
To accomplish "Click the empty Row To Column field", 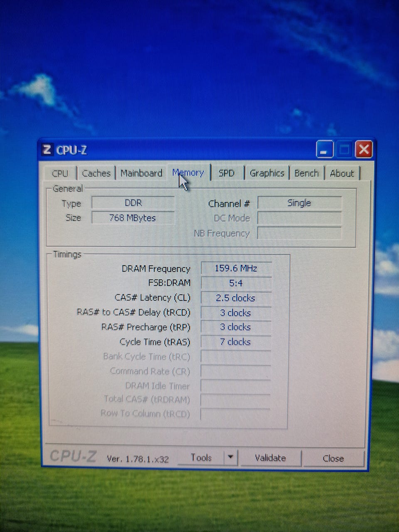I will click(236, 414).
